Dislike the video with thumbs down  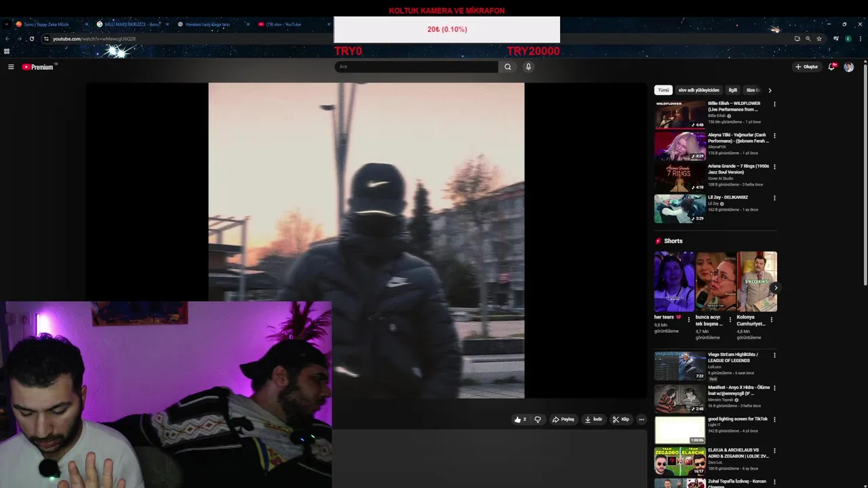click(x=538, y=420)
